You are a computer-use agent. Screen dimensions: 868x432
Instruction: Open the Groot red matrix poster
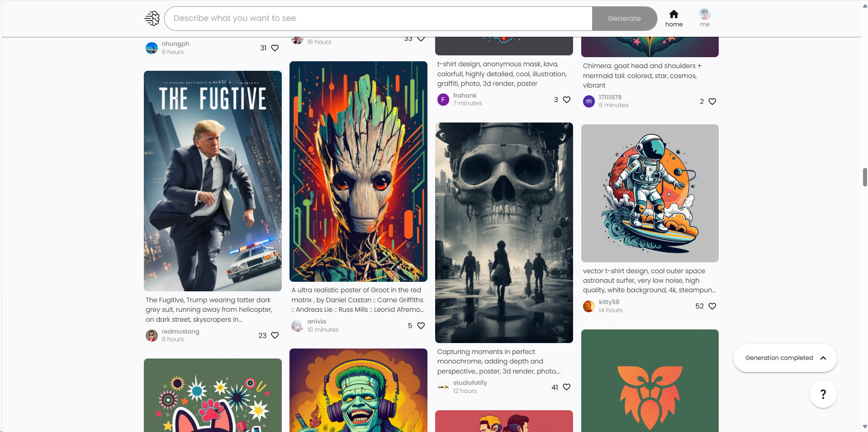[358, 172]
